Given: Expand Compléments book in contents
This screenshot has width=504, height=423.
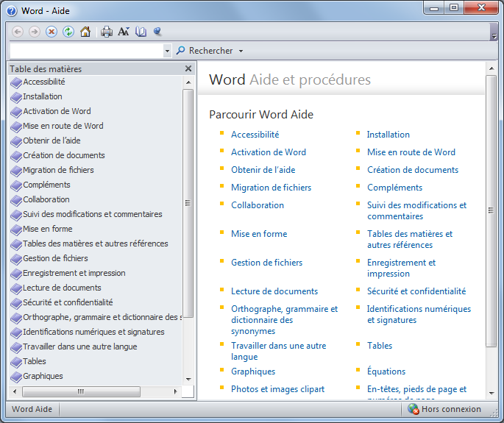Looking at the screenshot, I should [16, 186].
